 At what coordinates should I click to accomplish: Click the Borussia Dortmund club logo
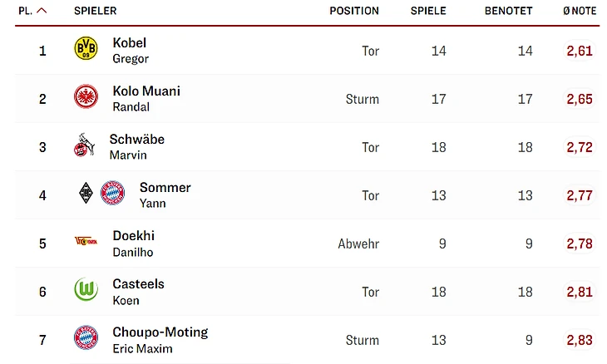[x=86, y=49]
